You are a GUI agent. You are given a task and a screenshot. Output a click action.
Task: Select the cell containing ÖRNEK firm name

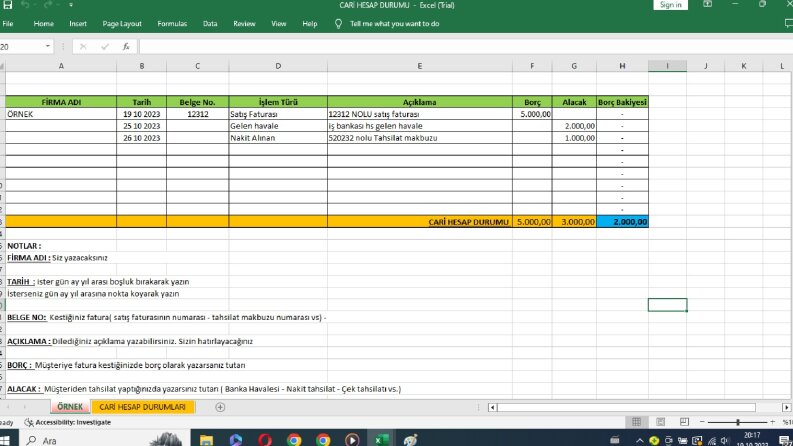coord(61,114)
